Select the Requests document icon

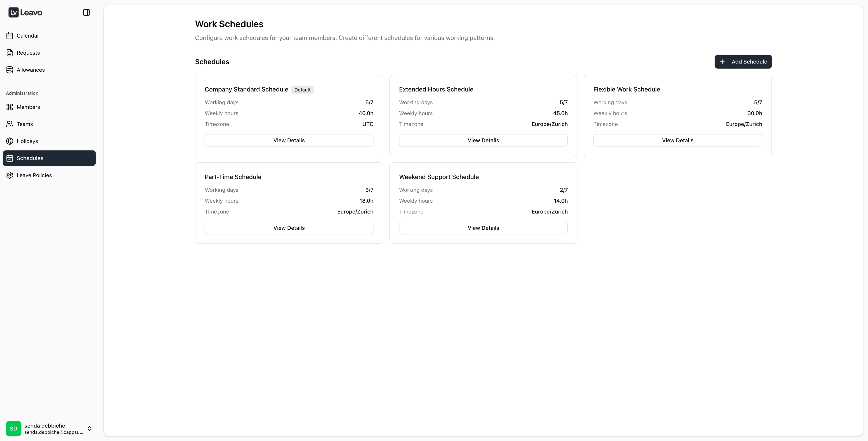(10, 53)
